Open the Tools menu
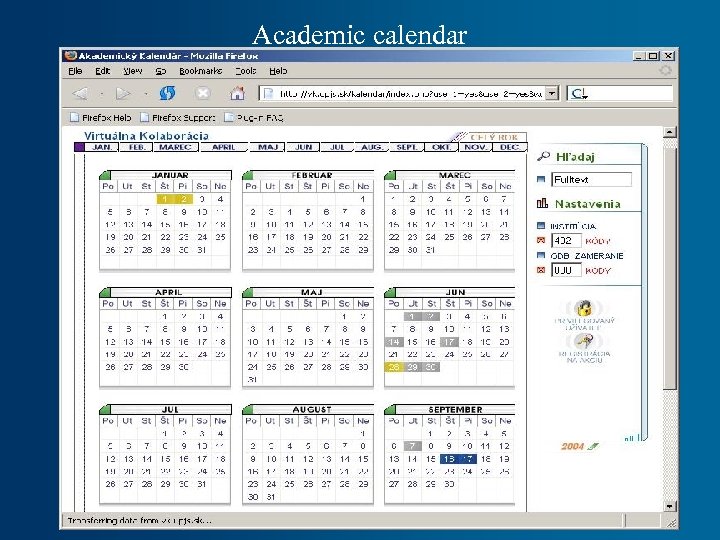The height and width of the screenshot is (540, 720). [246, 71]
